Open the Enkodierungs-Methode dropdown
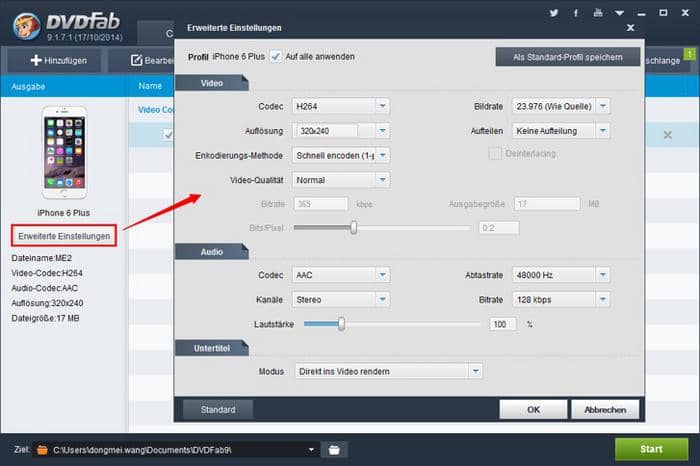The width and height of the screenshot is (700, 466). (341, 155)
